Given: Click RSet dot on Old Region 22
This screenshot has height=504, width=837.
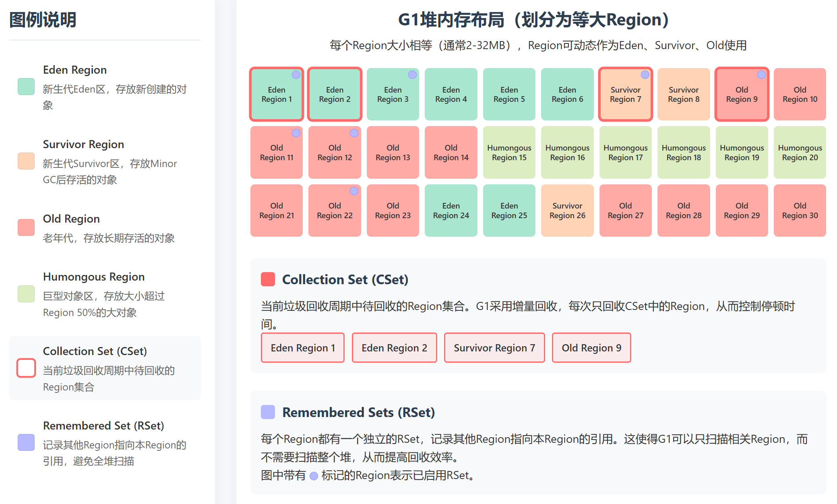Looking at the screenshot, I should (354, 191).
